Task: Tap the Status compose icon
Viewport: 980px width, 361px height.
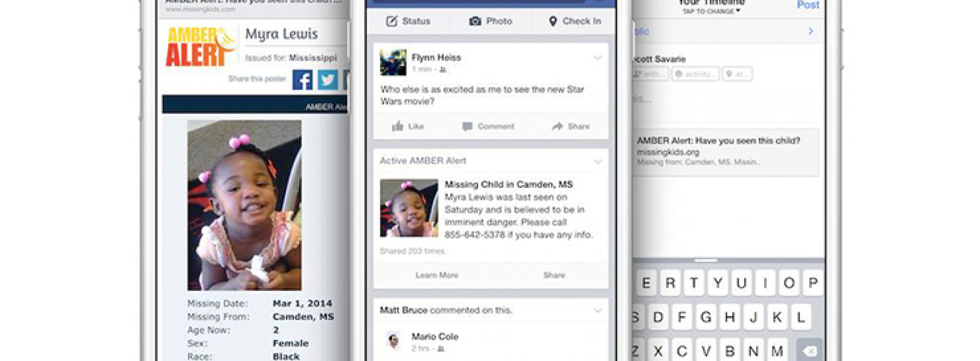Action: [x=392, y=21]
